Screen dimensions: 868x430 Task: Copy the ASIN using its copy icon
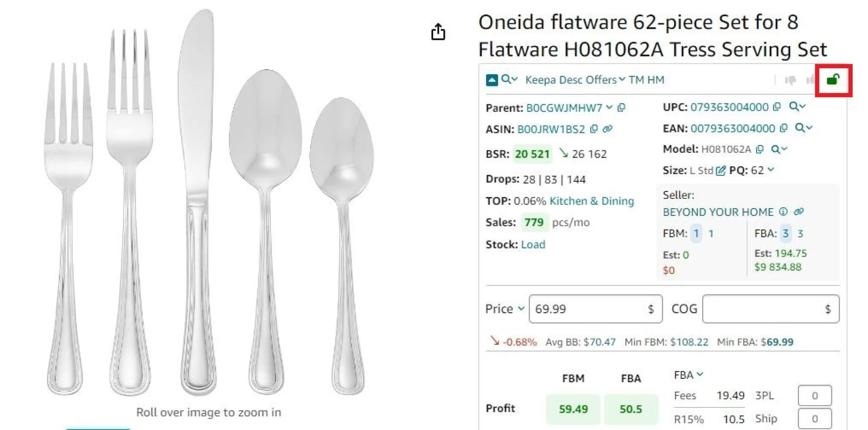point(594,129)
